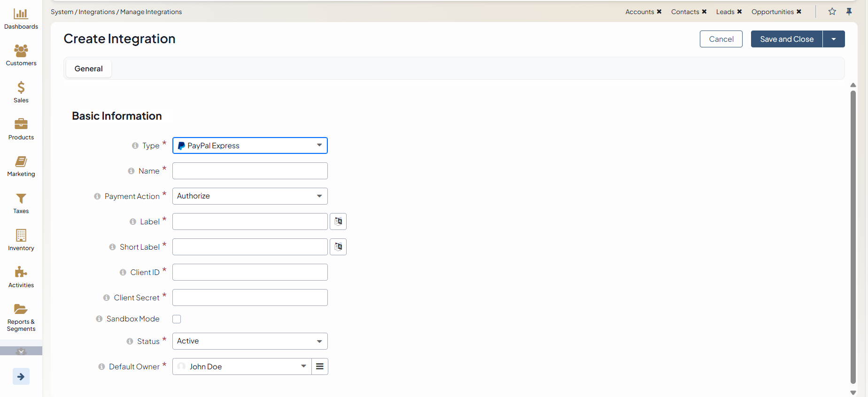
Task: Open the Type dropdown showing PayPal Express
Action: [250, 145]
